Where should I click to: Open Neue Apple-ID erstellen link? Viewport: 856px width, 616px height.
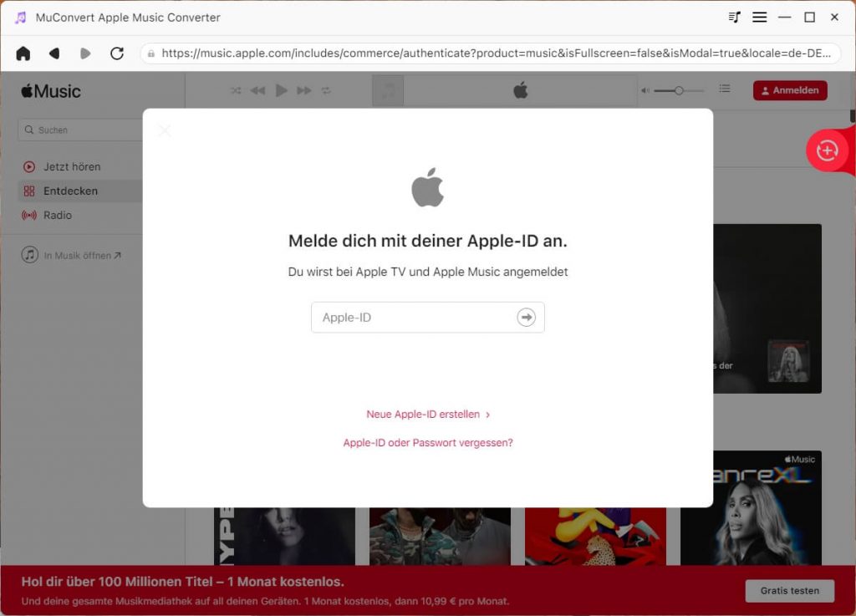coord(428,415)
